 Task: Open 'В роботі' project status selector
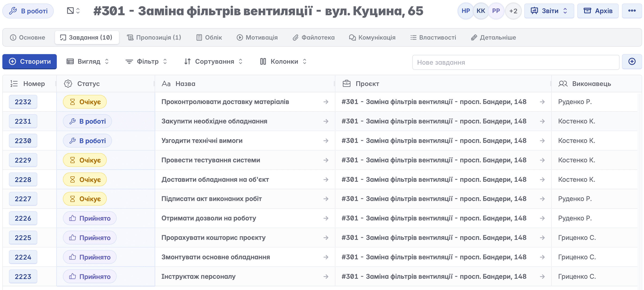point(28,11)
